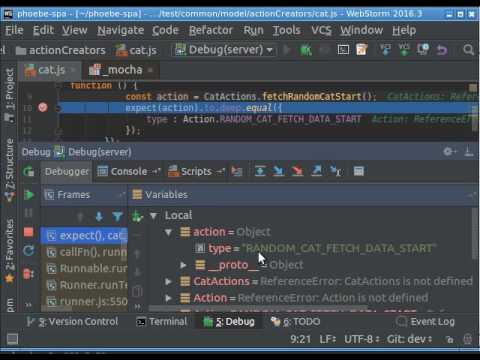Image resolution: width=480 pixels, height=360 pixels.
Task: Click the Step Out icon
Action: pyautogui.click(x=316, y=171)
